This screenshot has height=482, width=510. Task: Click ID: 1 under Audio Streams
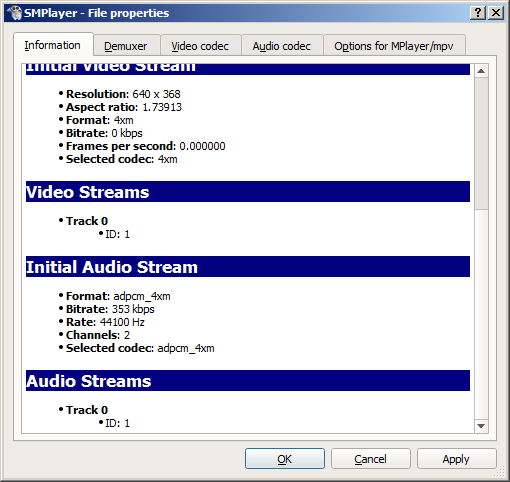pos(117,423)
